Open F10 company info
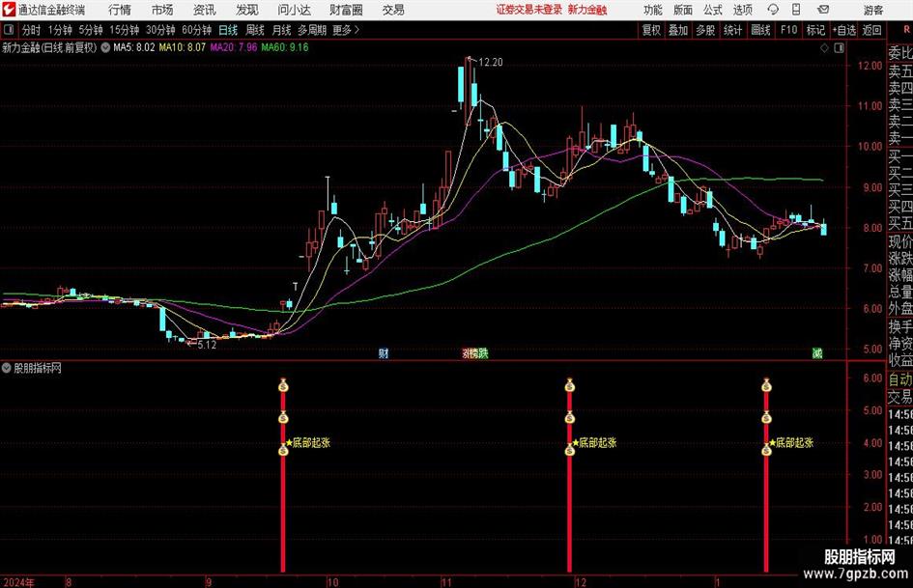913x588 pixels. pos(789,30)
